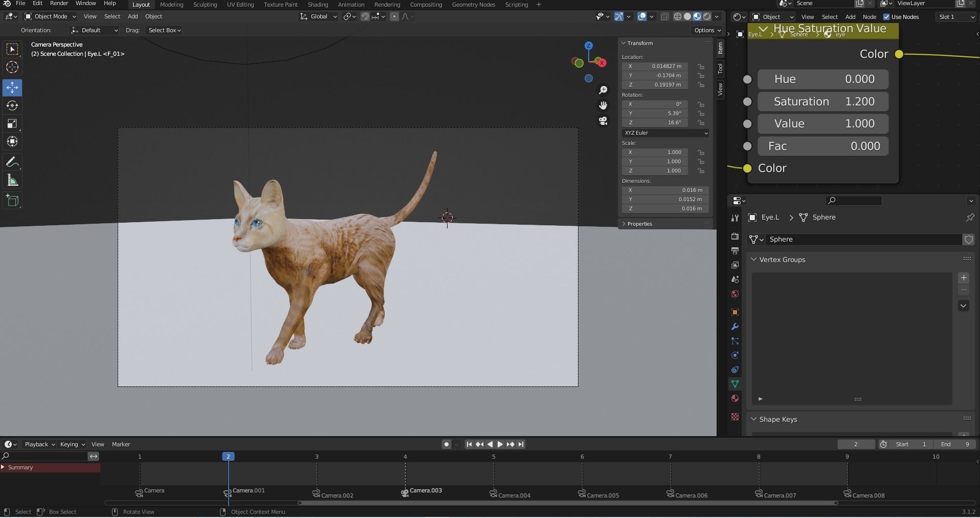Toggle the Rotation Z lock

coord(701,123)
